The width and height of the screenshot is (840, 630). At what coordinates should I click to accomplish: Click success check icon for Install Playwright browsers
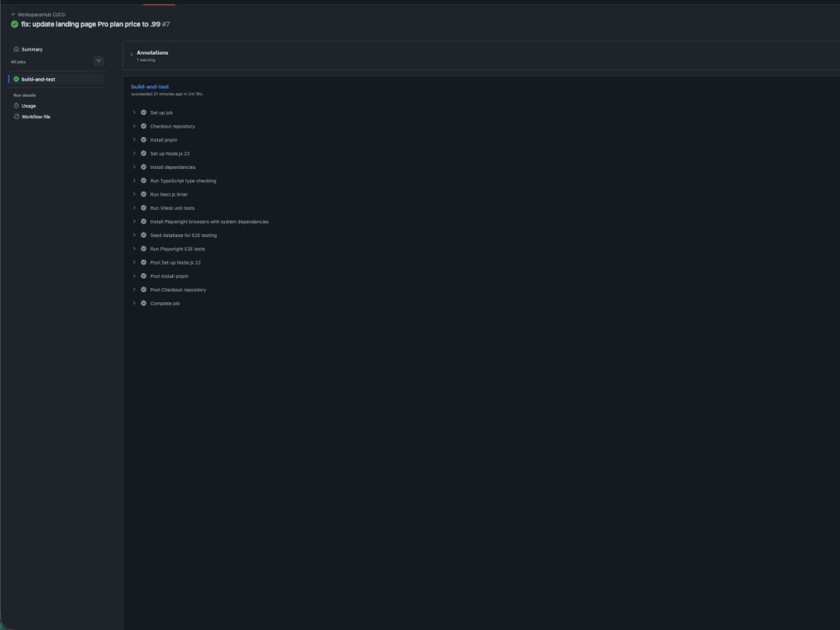pyautogui.click(x=144, y=221)
